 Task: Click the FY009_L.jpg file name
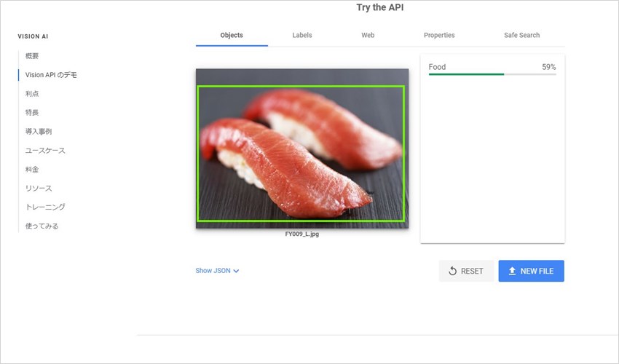302,234
